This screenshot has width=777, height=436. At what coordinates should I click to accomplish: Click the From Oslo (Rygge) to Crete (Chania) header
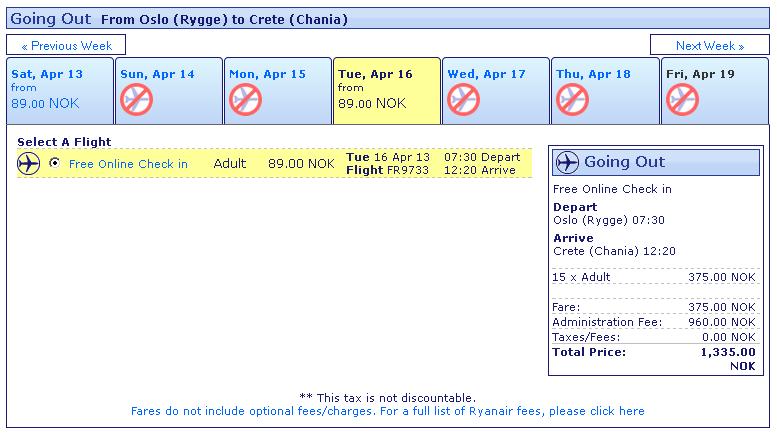tap(224, 20)
